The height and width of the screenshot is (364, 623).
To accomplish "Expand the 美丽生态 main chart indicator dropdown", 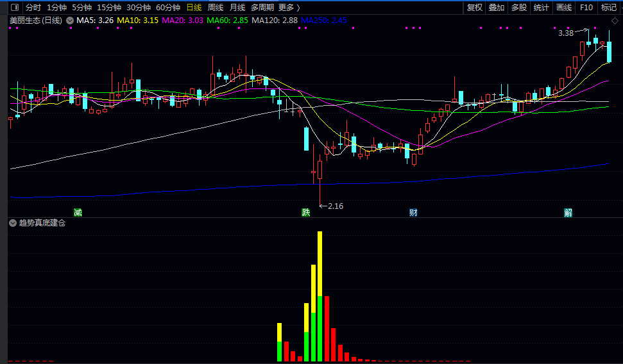I will (x=70, y=21).
